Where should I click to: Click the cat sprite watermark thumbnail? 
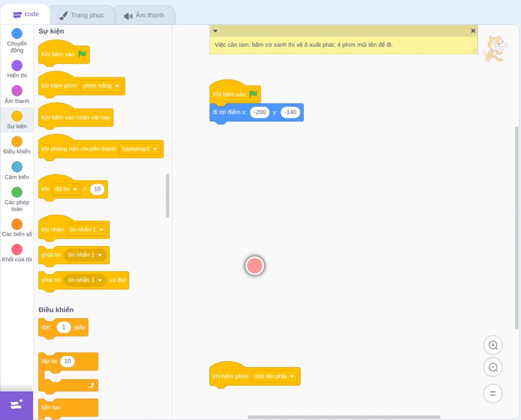tap(495, 48)
